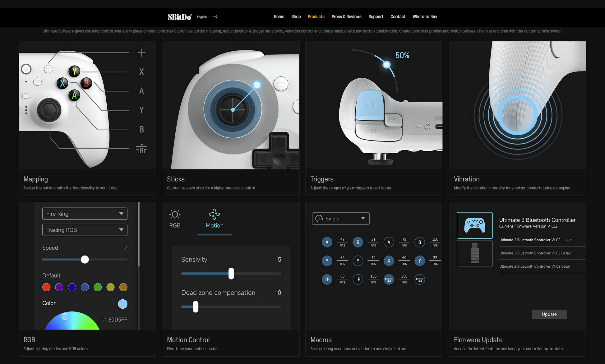The height and width of the screenshot is (364, 605).
Task: Click the USB adapter thumbnail icon
Action: pos(474,253)
